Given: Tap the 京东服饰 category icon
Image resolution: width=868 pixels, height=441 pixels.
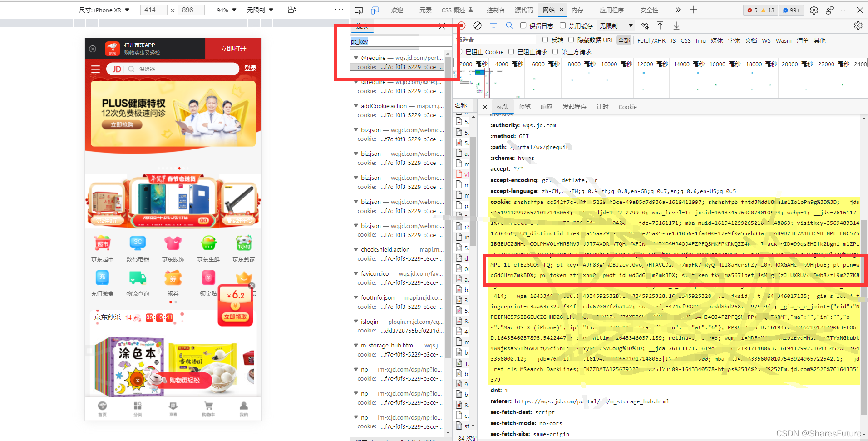Looking at the screenshot, I should [x=173, y=243].
